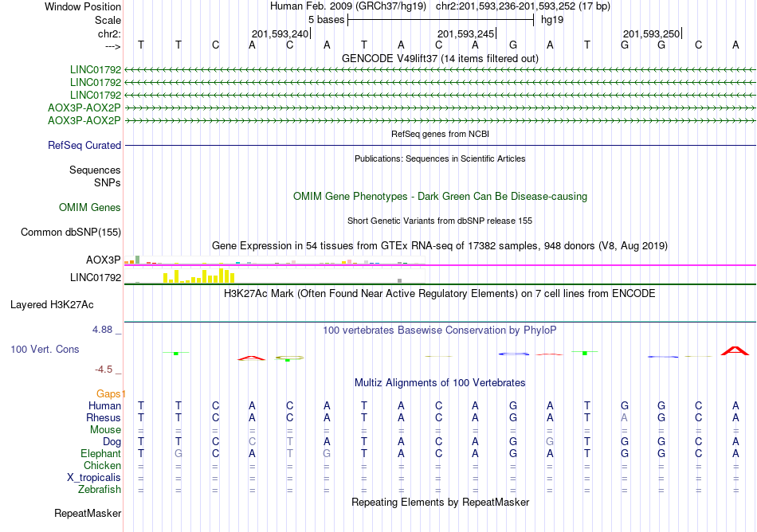
Task: Click the 5 bases scale bar text
Action: coord(327,20)
